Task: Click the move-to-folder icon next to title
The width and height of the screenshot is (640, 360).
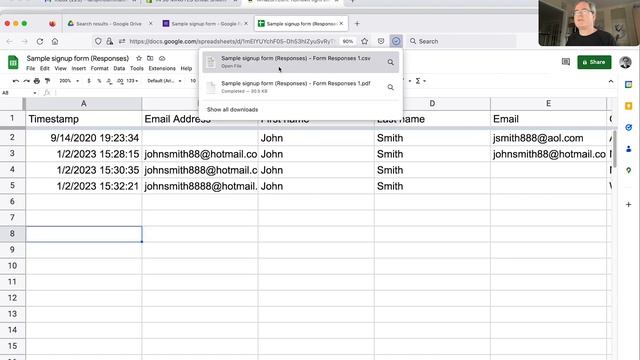Action: pos(150,58)
